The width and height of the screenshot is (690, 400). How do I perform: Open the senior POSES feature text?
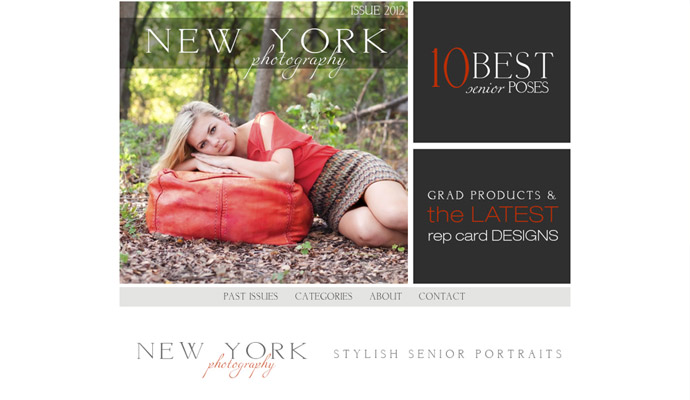click(x=507, y=88)
